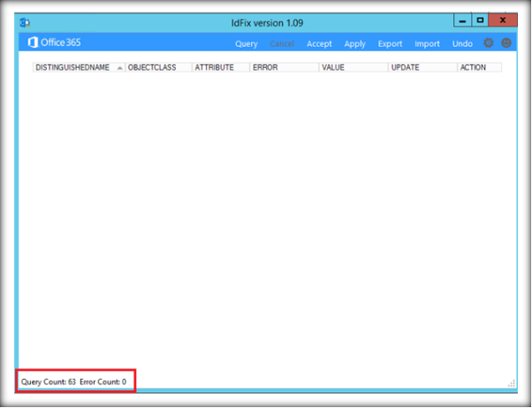The image size is (532, 408).
Task: Open the Export option
Action: click(x=391, y=44)
